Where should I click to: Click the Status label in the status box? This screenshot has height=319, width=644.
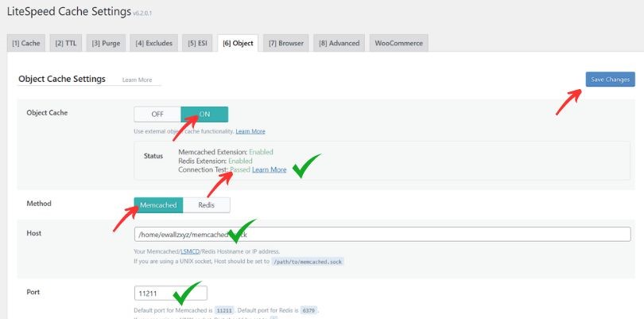[x=153, y=156]
